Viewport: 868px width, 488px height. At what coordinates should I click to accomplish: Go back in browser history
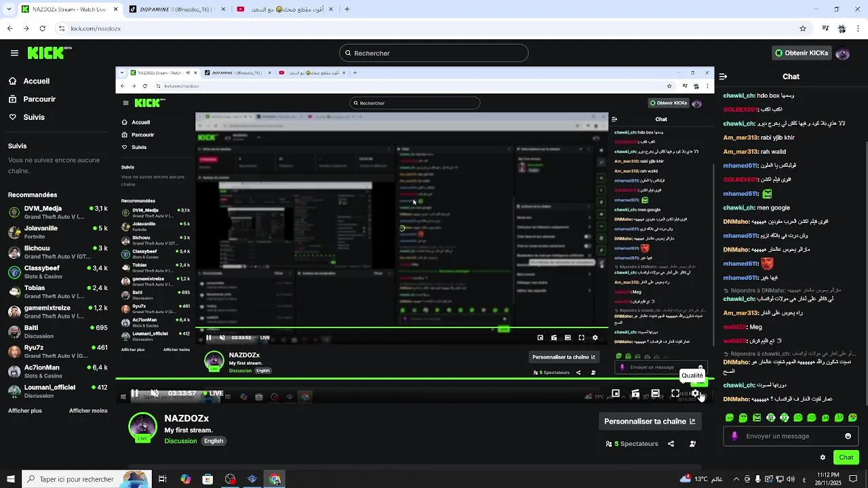[10, 28]
